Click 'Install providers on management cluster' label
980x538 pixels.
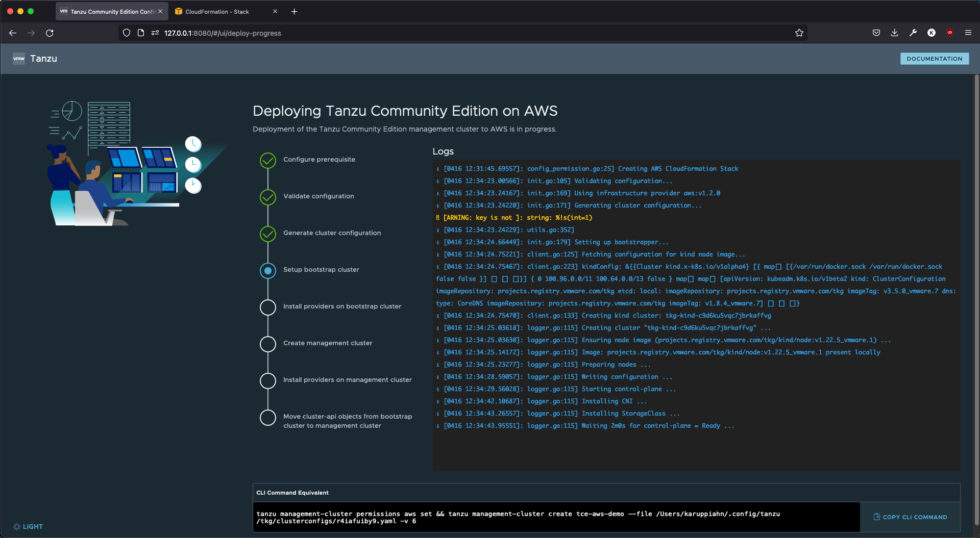[347, 380]
